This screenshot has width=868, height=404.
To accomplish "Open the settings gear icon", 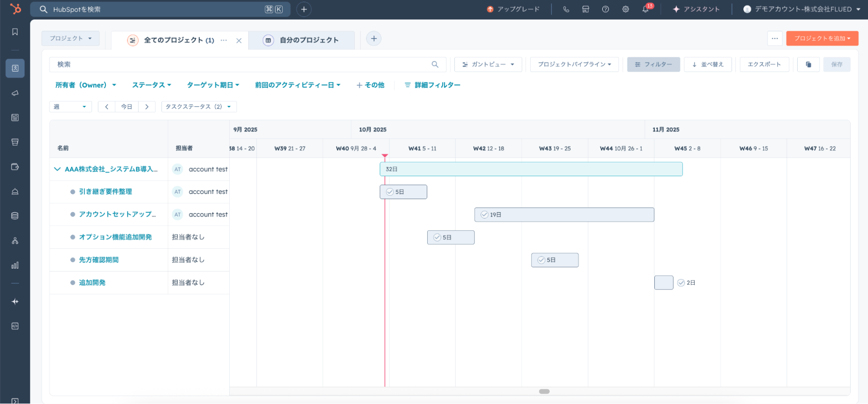I will (625, 9).
